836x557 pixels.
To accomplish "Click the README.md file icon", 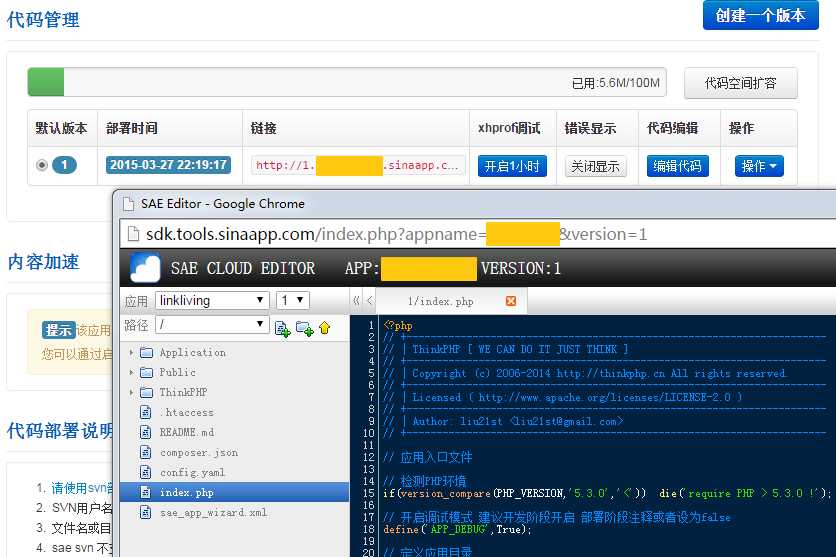I will [146, 432].
